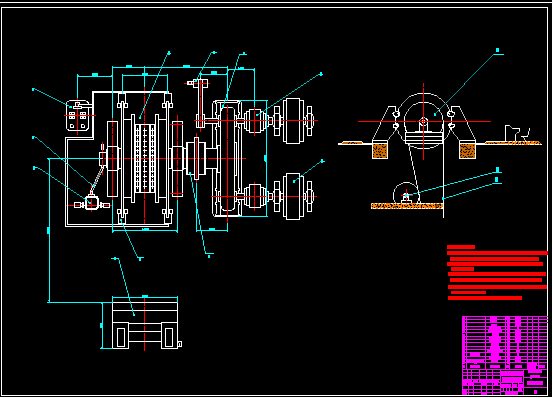Select the small pump unit at lower left

tap(91, 204)
